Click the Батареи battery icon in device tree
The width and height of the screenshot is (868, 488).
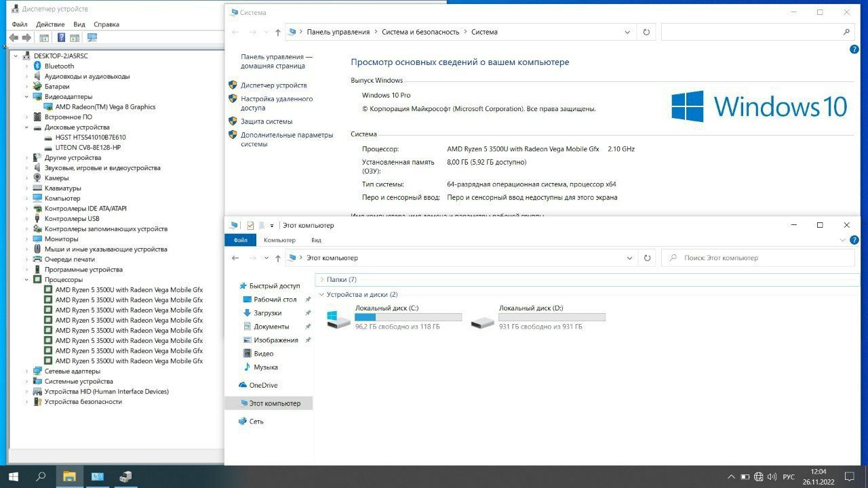point(37,87)
